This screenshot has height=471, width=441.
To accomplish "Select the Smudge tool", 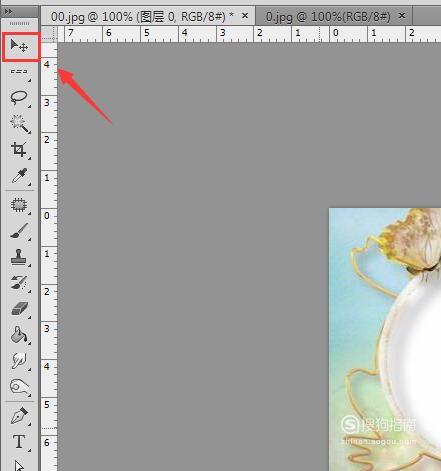I will tap(19, 361).
